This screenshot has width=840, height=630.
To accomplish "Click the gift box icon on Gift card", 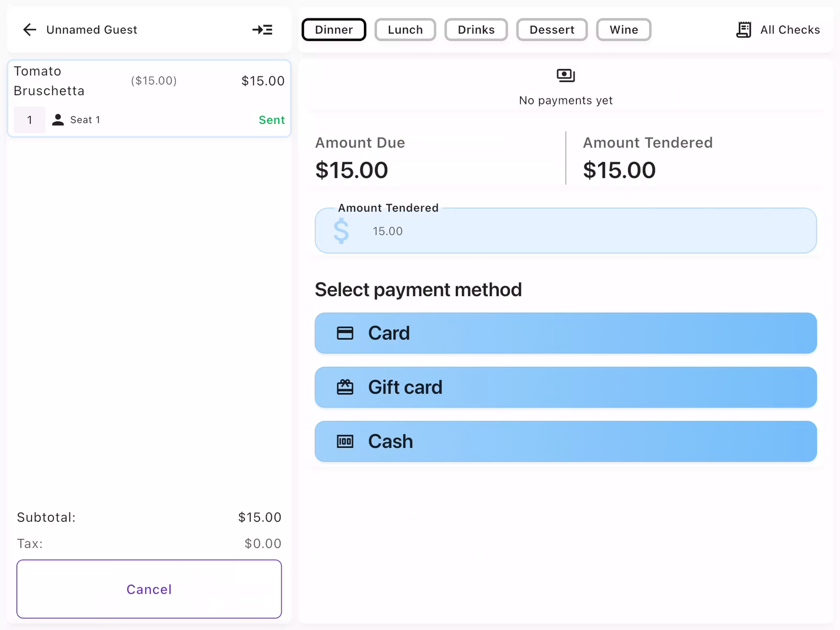I will (345, 387).
